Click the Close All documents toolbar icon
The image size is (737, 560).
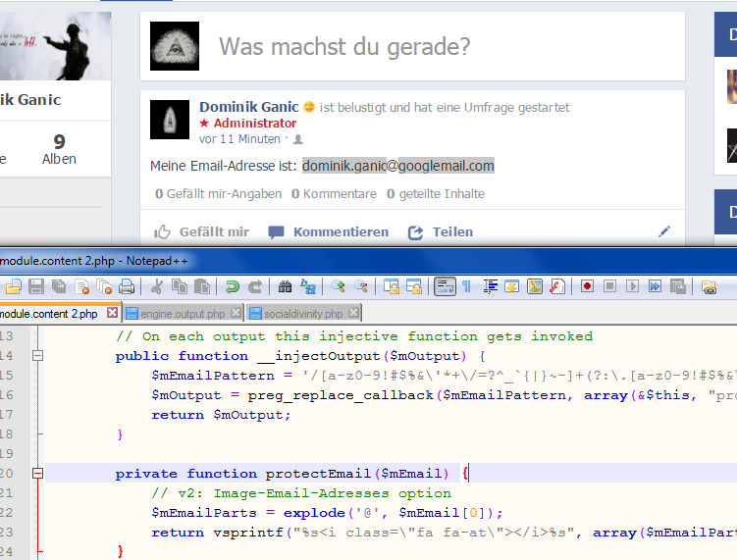[x=104, y=286]
